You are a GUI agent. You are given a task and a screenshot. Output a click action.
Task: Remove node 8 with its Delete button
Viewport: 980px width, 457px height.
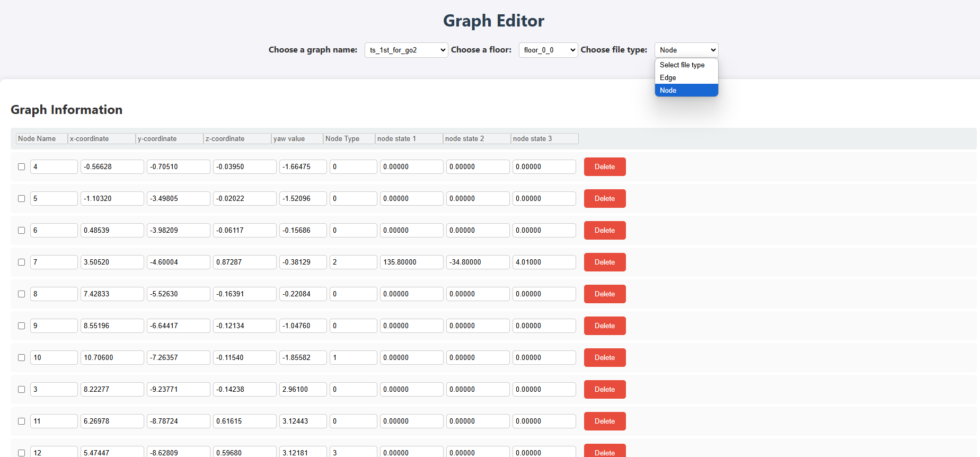pos(605,294)
